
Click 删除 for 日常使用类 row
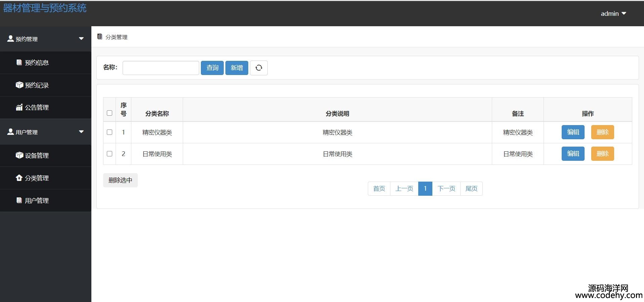603,154
